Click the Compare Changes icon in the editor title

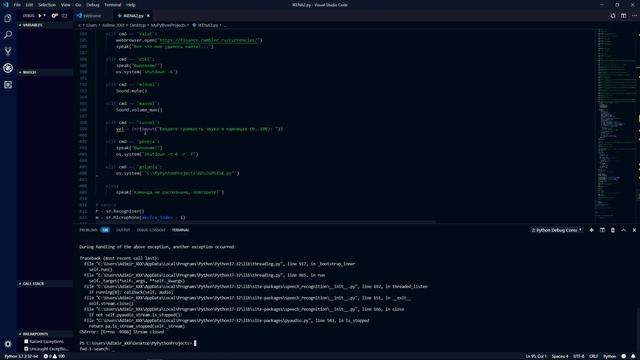[x=613, y=16]
